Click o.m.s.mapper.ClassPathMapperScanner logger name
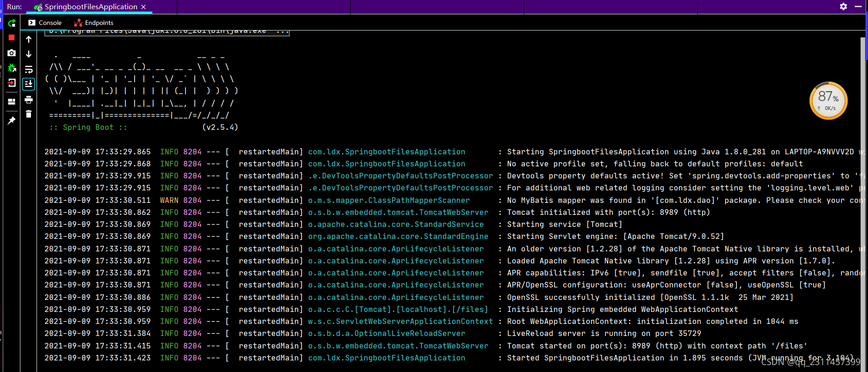 [389, 200]
